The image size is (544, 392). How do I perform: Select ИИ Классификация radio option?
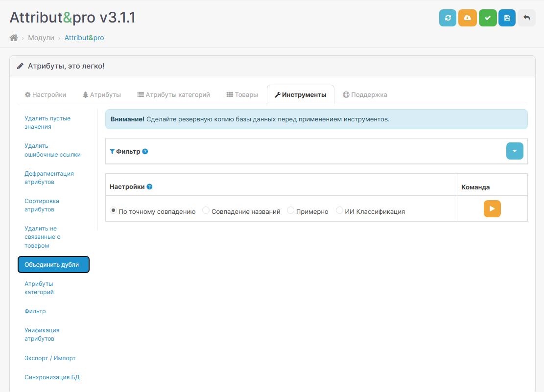339,210
